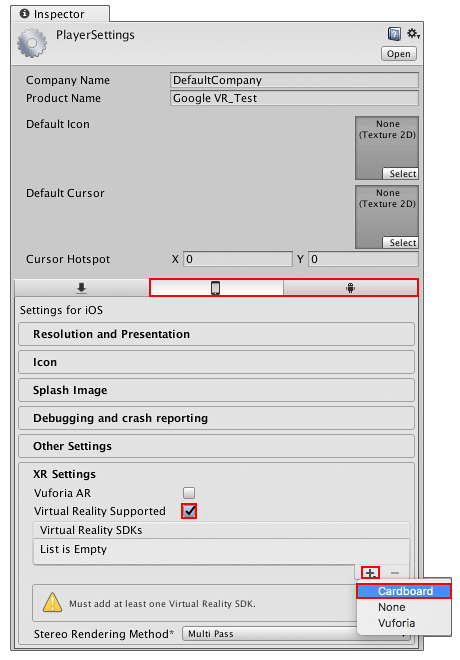Open the settings gear menu icon
This screenshot has height=660, width=460.
point(413,33)
